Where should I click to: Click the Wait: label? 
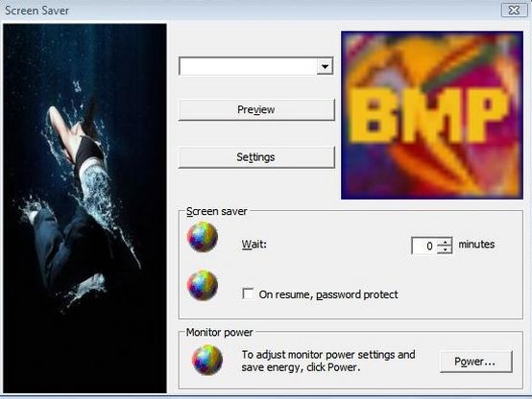(x=254, y=245)
